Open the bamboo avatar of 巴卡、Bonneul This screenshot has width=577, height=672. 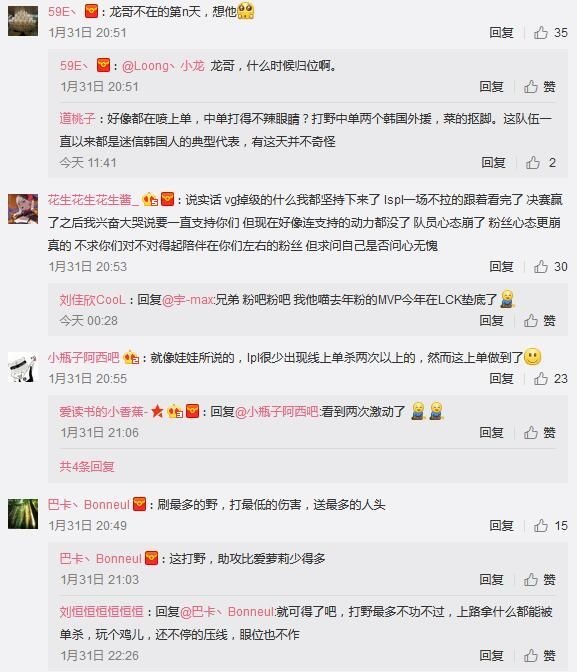(x=23, y=514)
